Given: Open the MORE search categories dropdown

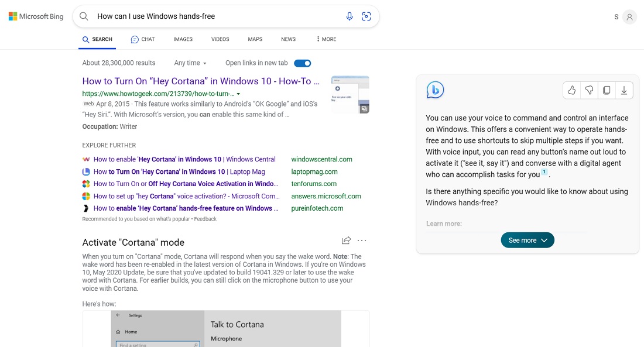Looking at the screenshot, I should [326, 39].
